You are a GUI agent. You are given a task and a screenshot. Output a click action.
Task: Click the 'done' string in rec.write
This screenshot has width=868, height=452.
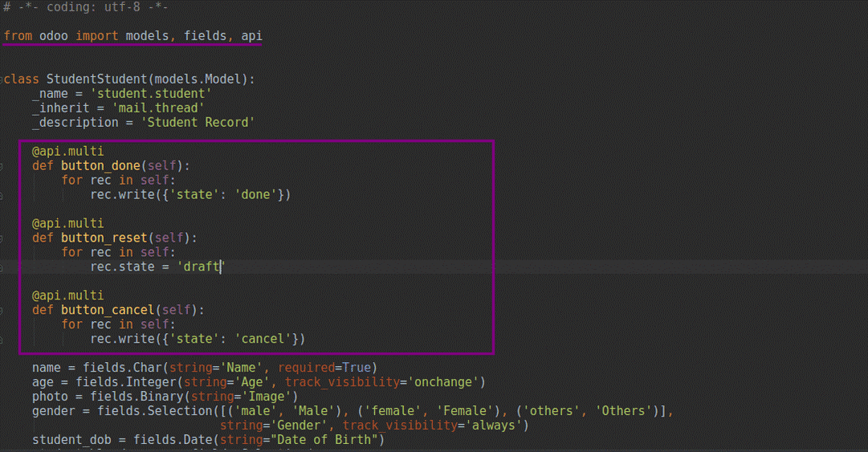tap(255, 194)
